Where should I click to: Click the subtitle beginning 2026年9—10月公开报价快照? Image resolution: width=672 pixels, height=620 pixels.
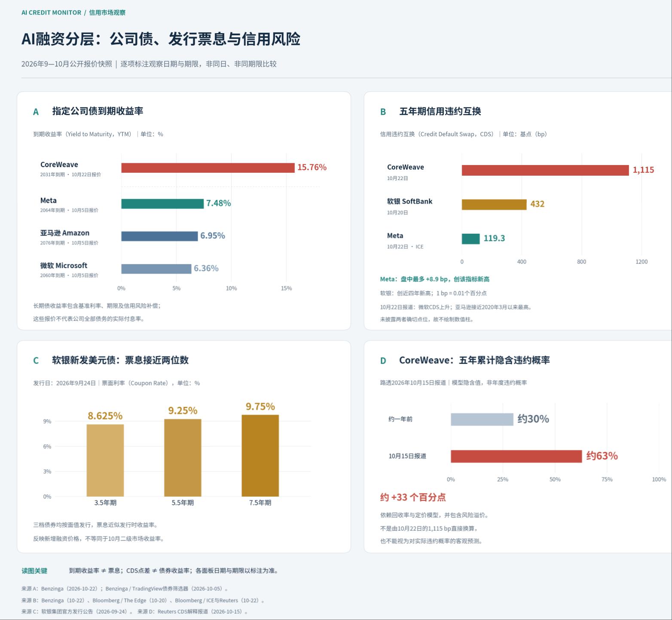[149, 64]
